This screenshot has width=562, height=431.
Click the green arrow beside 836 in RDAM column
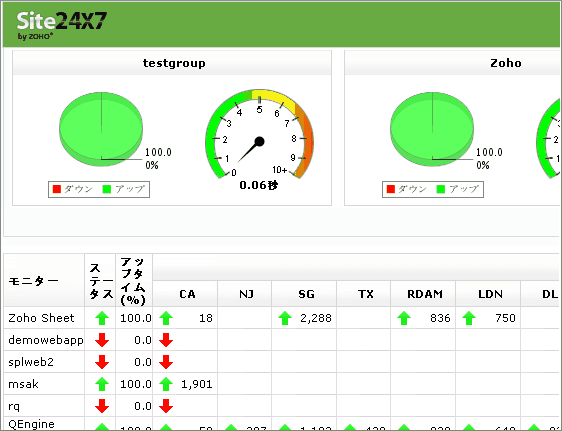click(404, 318)
